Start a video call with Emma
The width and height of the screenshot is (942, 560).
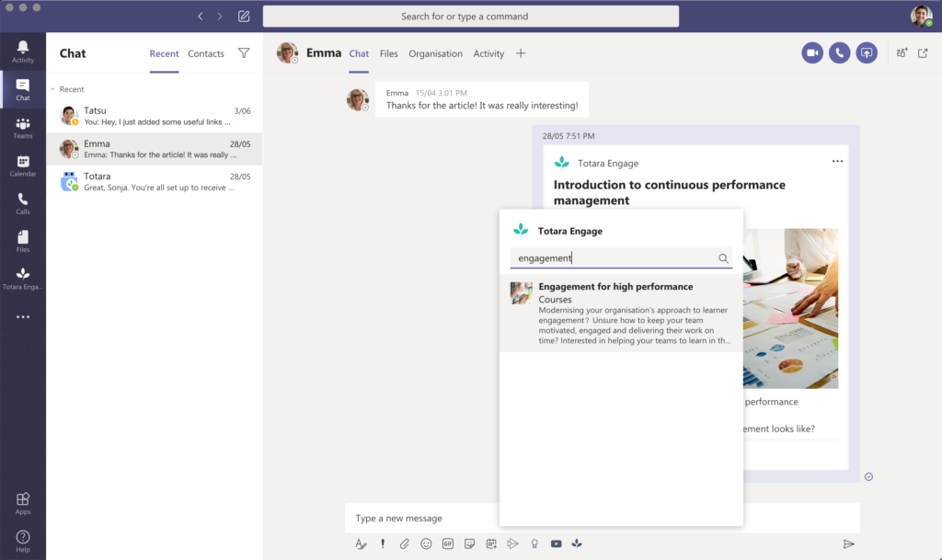point(811,52)
